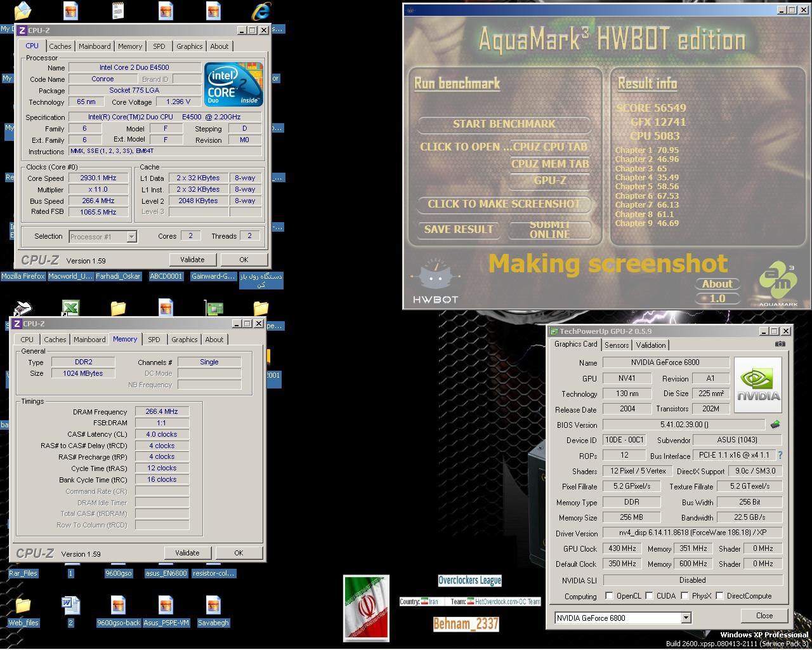Viewport: 812px width, 650px height.
Task: Click the GPU-Z BIOS save icon
Action: [775, 425]
